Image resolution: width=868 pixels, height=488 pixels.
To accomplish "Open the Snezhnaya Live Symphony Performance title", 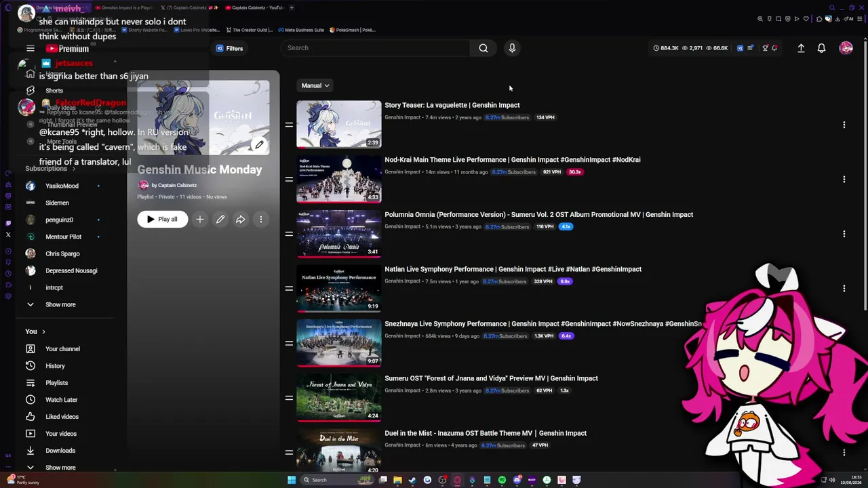I will 543,324.
